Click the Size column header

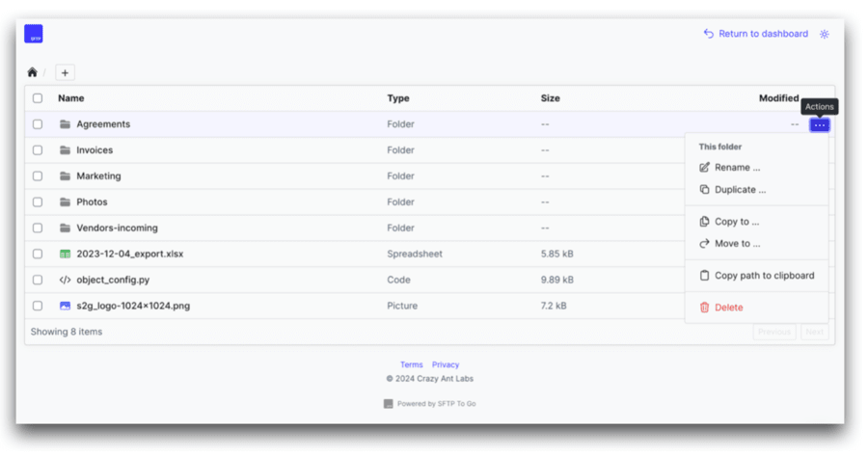click(x=551, y=98)
